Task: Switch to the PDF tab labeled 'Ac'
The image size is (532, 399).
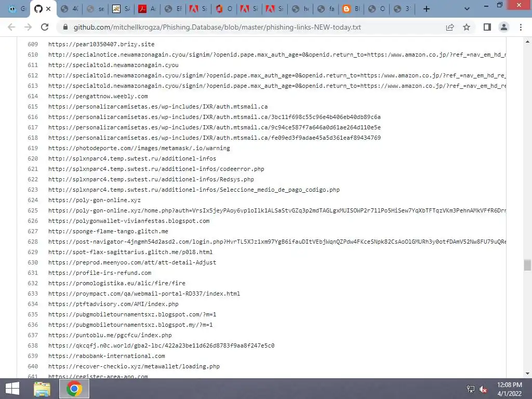Action: pyautogui.click(x=147, y=9)
